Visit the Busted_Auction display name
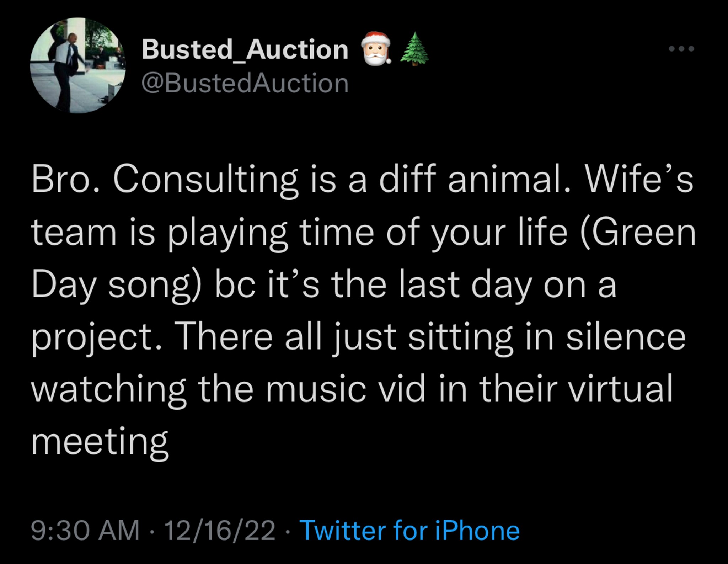This screenshot has height=564, width=728. (245, 50)
